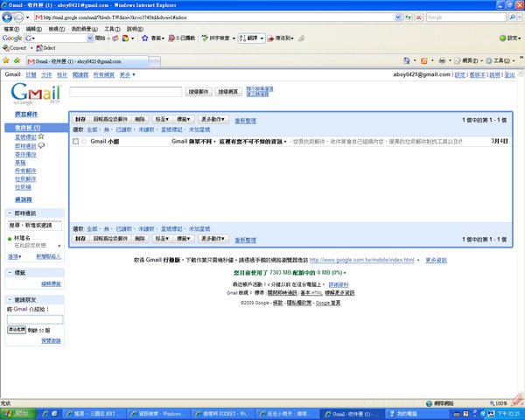Click 撰寫郵件 compose mail link
This screenshot has height=420, width=525.
(x=26, y=115)
